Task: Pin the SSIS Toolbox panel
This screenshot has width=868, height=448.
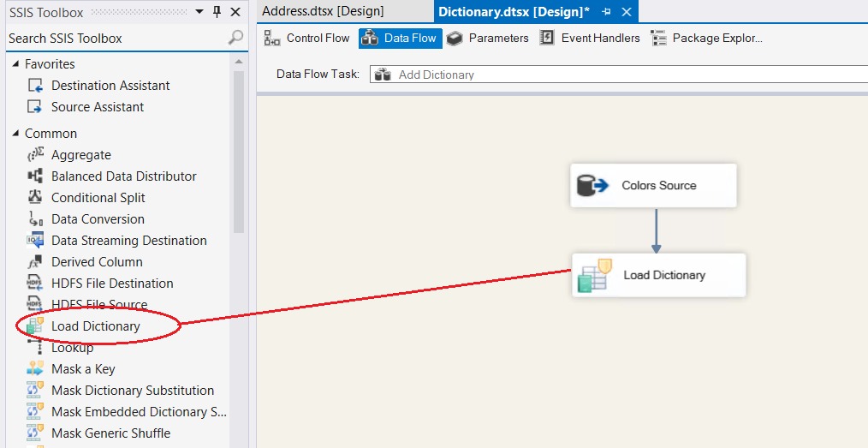Action: (217, 12)
